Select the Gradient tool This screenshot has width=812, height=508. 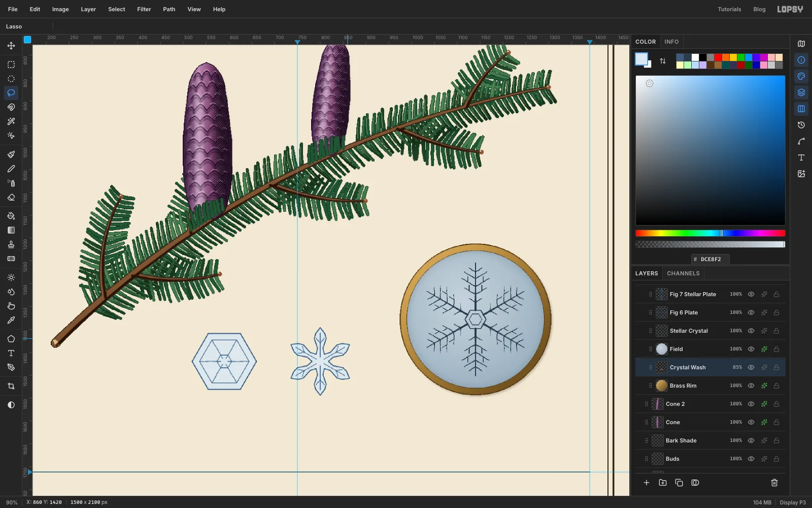tap(11, 230)
